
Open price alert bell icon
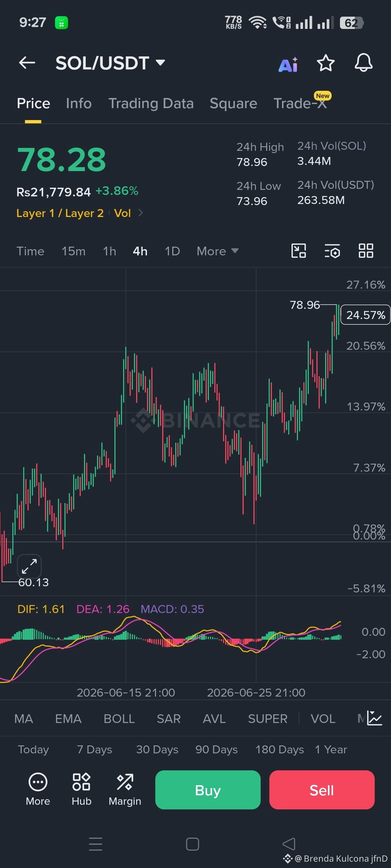pyautogui.click(x=363, y=63)
